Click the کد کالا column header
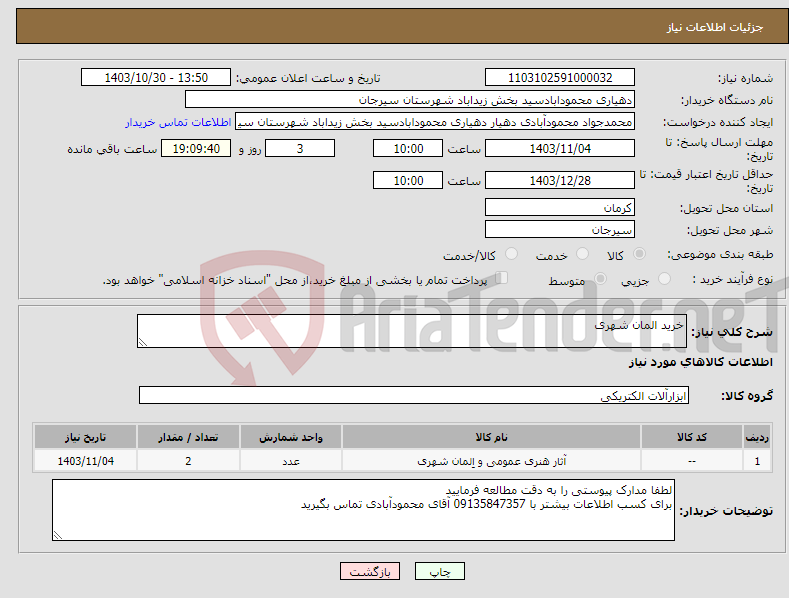 (x=692, y=437)
